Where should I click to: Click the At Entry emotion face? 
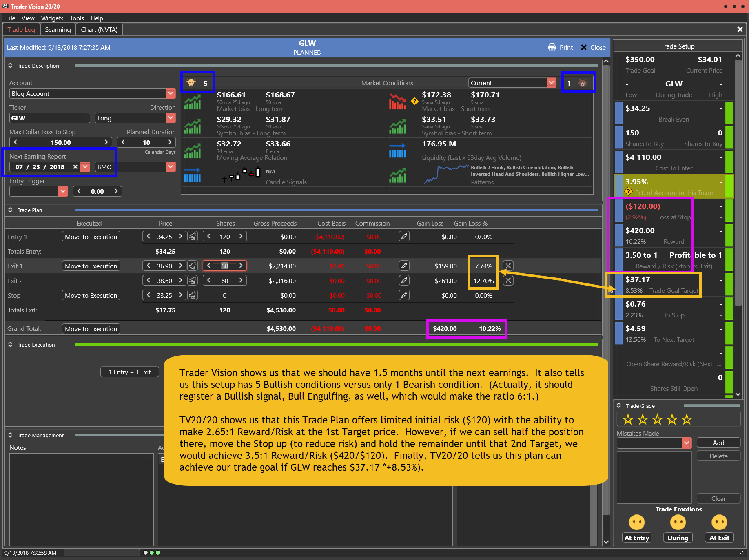point(636,522)
